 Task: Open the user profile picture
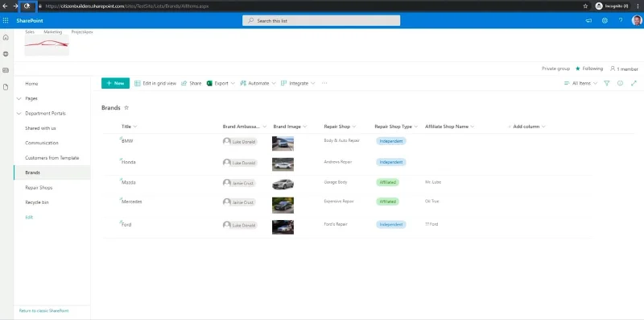(637, 21)
